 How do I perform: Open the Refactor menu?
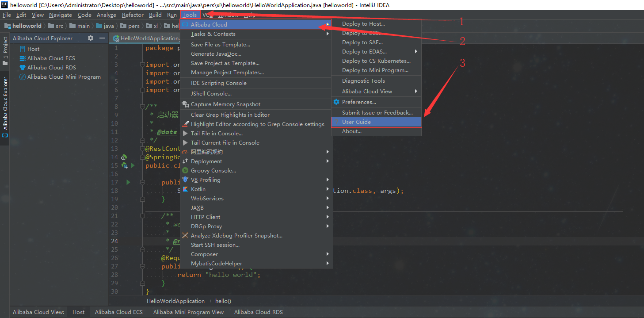click(x=133, y=15)
